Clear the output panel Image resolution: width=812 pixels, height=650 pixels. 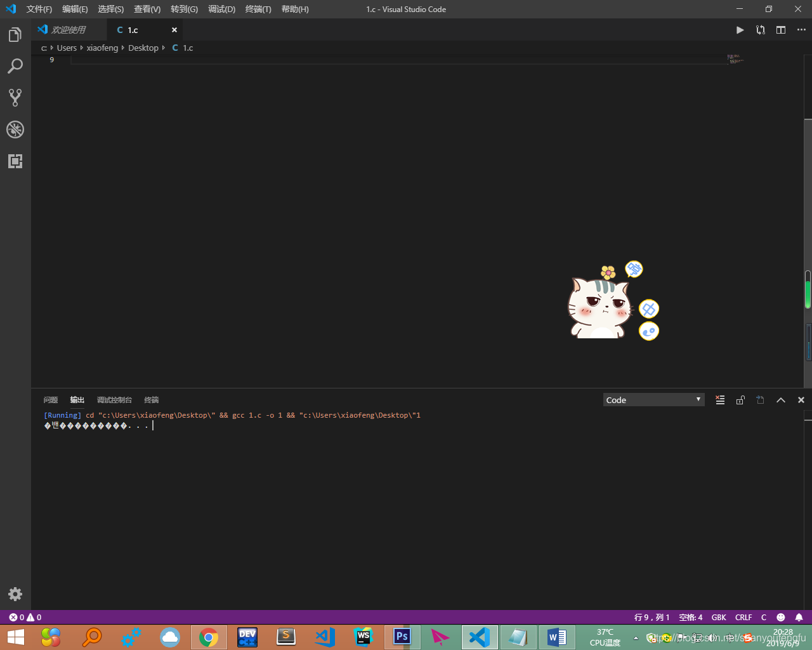point(720,400)
